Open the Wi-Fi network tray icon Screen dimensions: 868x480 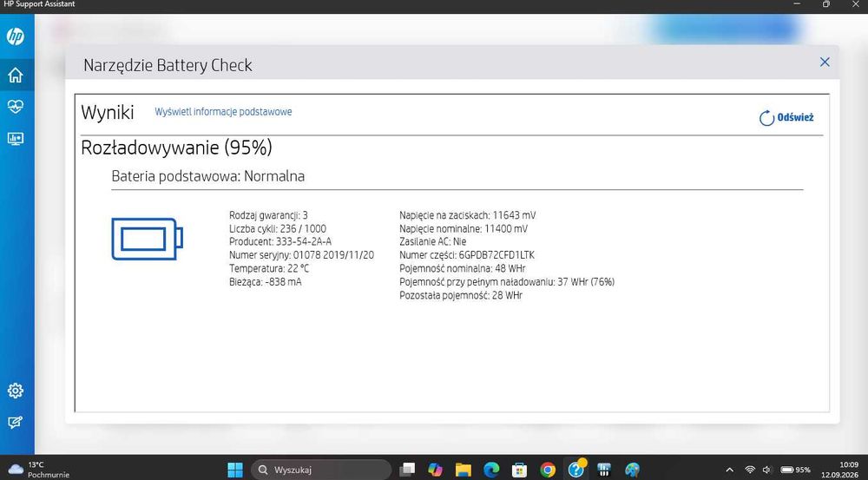(750, 470)
